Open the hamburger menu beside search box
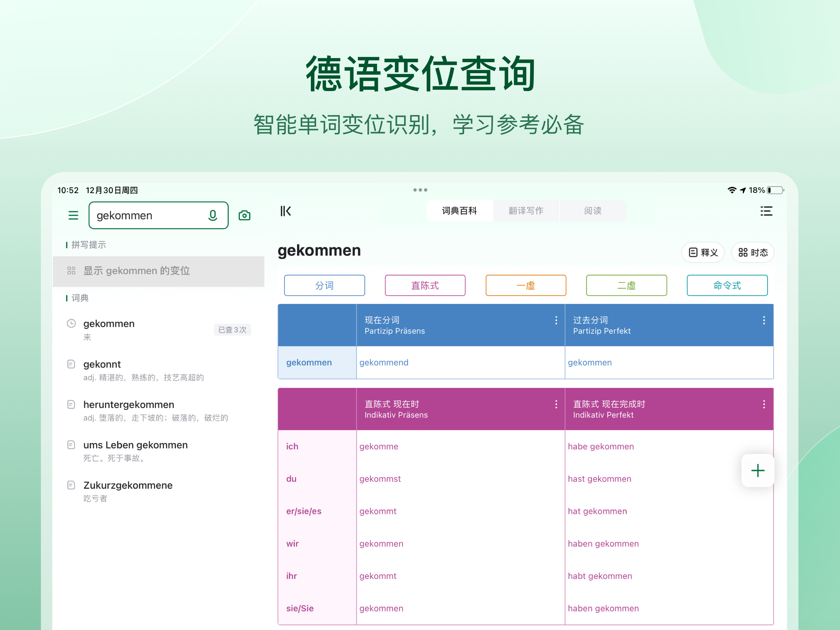The image size is (840, 630). coord(73,215)
